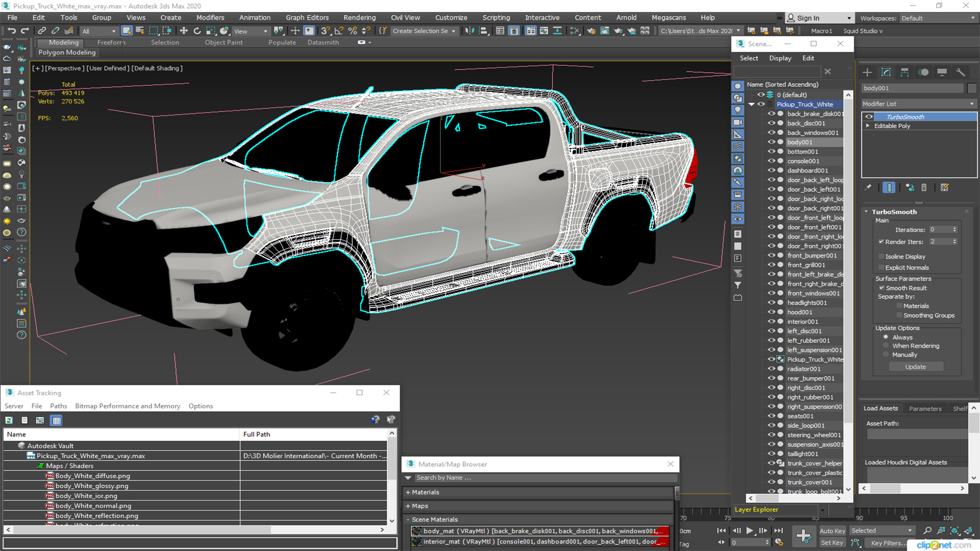980x551 pixels.
Task: Open Configure Modifier Sets icon
Action: click(945, 188)
